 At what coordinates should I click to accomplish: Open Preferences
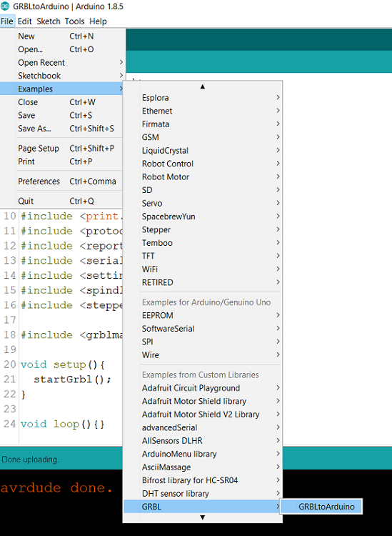61,182
